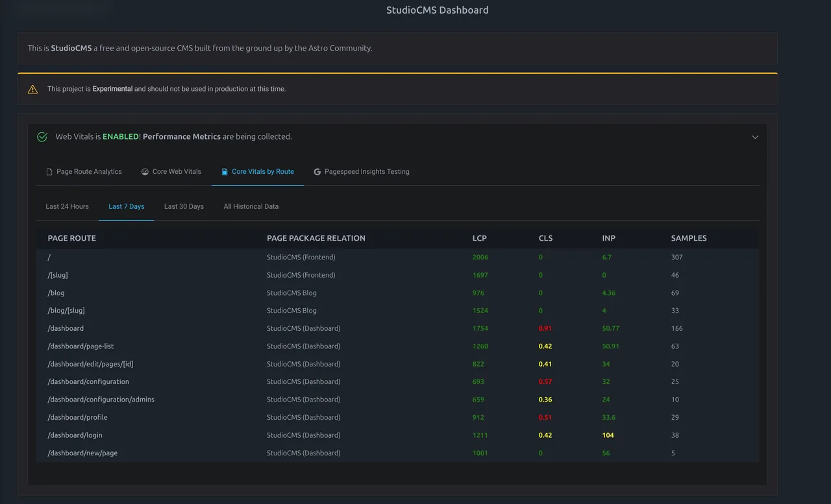The image size is (831, 504).
Task: Click the LCP column header
Action: [x=479, y=238]
